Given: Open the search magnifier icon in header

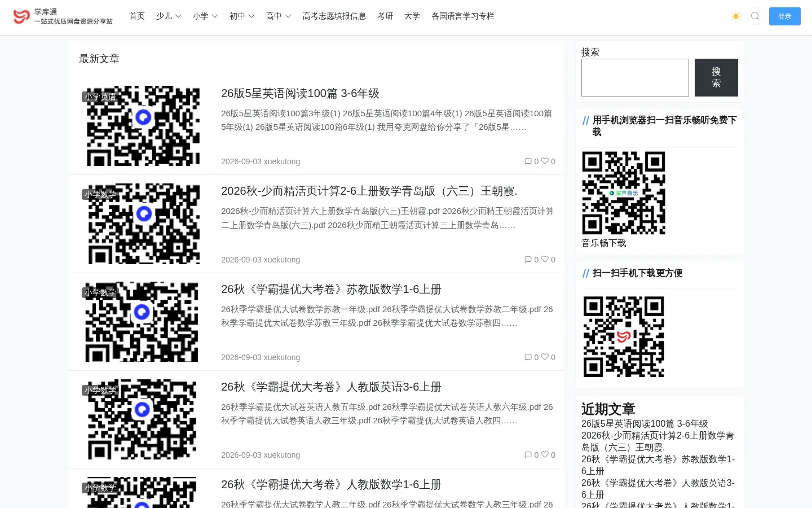Looking at the screenshot, I should pyautogui.click(x=755, y=16).
